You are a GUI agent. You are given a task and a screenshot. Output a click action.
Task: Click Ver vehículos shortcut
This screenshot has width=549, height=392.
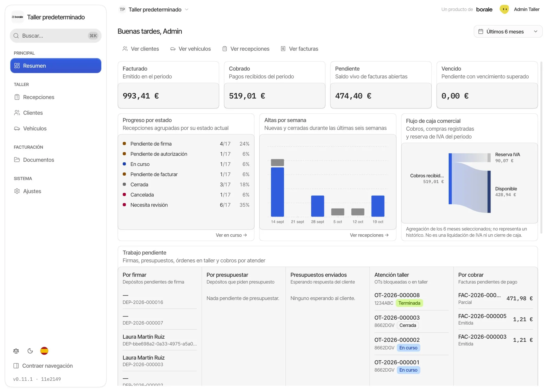(191, 49)
